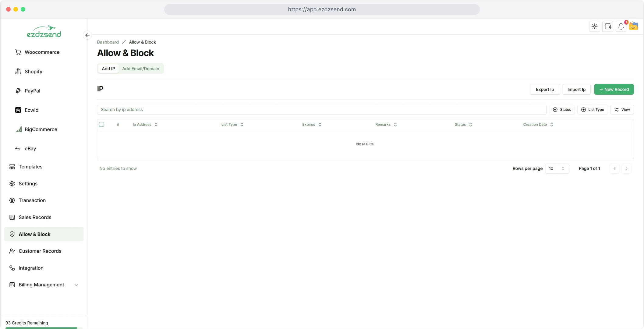Click the New Record button

pos(614,89)
